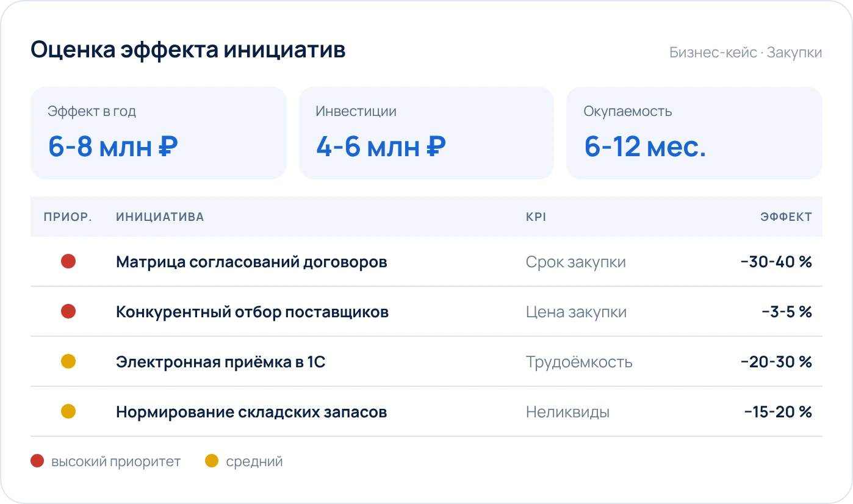Select the ПРИОР. column header
Screen dimensions: 853x504
(68, 217)
